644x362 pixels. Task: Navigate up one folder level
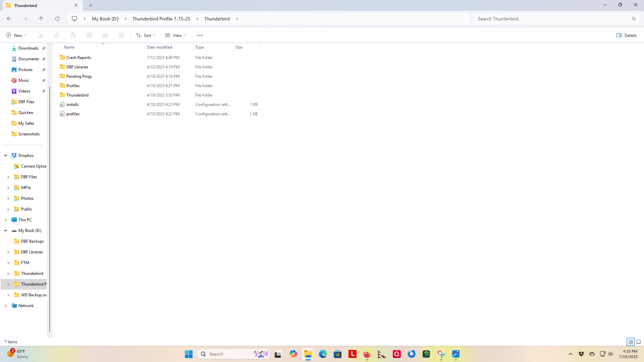[x=41, y=19]
